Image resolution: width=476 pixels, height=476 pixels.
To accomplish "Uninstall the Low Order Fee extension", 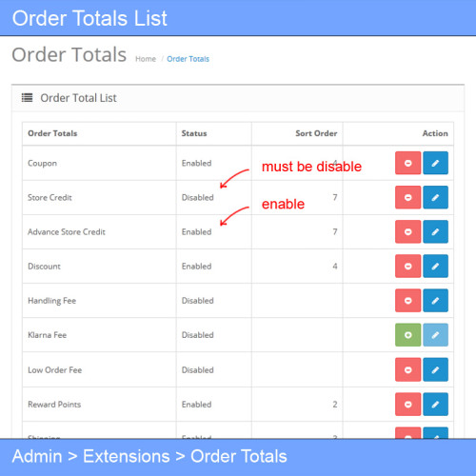I will click(407, 369).
